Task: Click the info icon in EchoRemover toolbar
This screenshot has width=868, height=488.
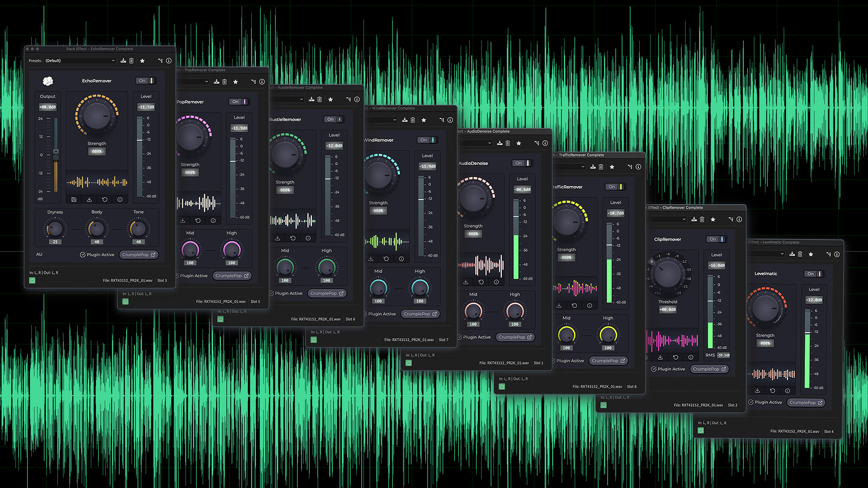Action: pos(169,61)
